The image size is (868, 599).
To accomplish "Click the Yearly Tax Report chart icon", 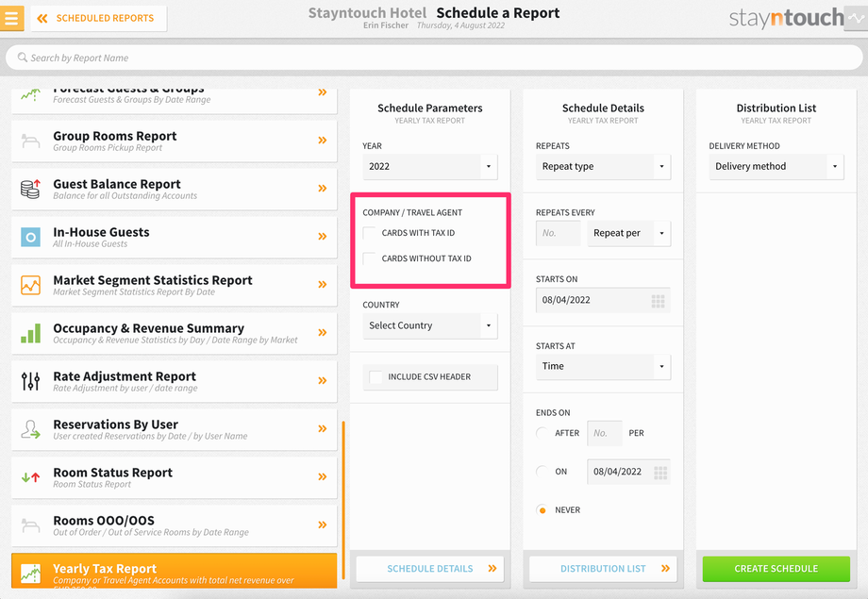I will 30,573.
